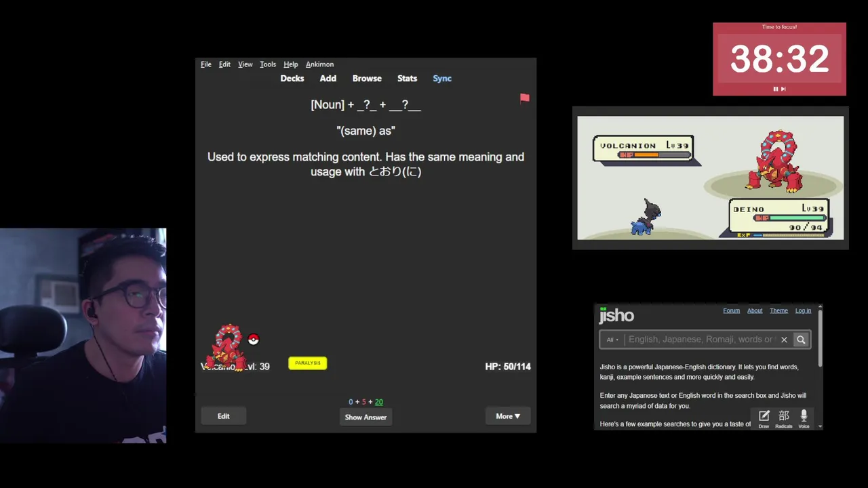Clear the Jisho search box with X

point(784,340)
